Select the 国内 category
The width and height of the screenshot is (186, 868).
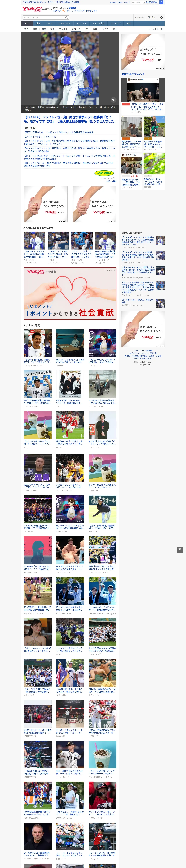click(35, 29)
